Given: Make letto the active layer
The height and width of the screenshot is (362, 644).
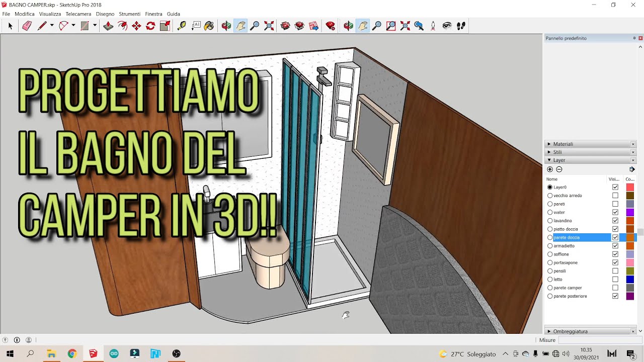Looking at the screenshot, I should 550,280.
